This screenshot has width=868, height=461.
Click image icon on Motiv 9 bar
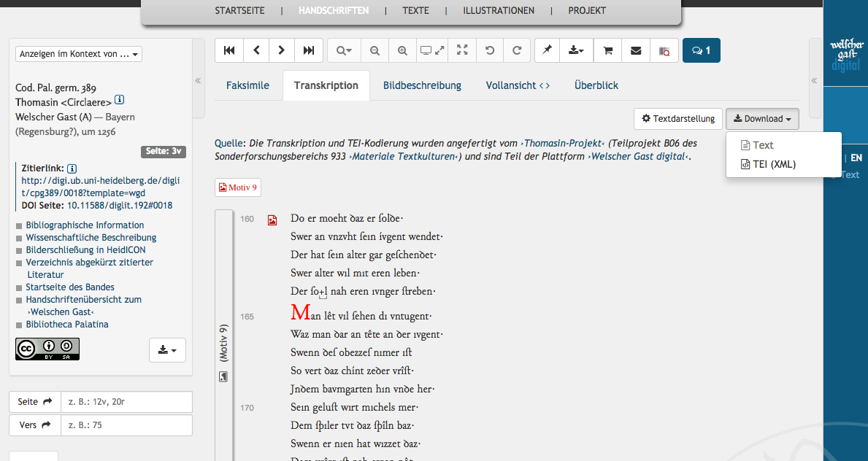coord(223,377)
